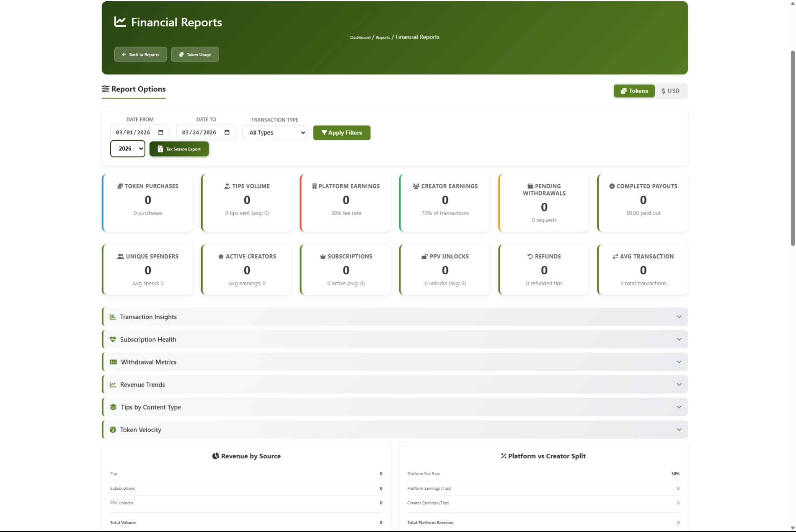
Task: Click the Report Options filter icon
Action: click(x=105, y=89)
